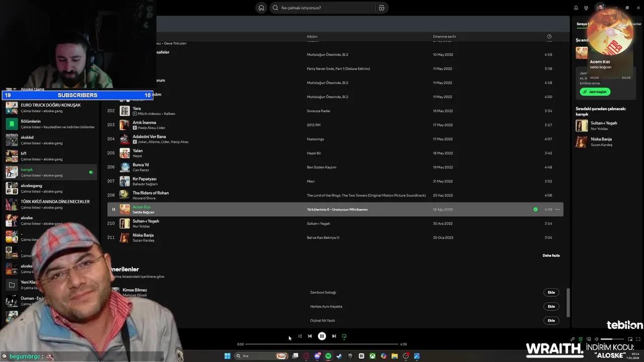
Task: Add Kimse Bilmez with Ekle button
Action: (x=551, y=292)
